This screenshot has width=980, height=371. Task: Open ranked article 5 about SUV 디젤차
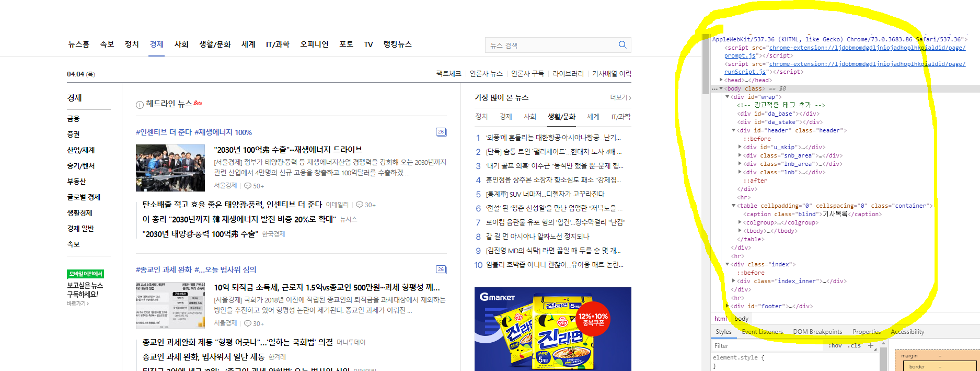(x=545, y=194)
